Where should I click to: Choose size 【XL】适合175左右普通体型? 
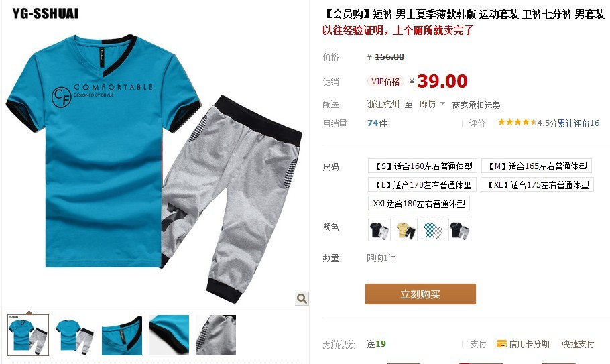537,185
